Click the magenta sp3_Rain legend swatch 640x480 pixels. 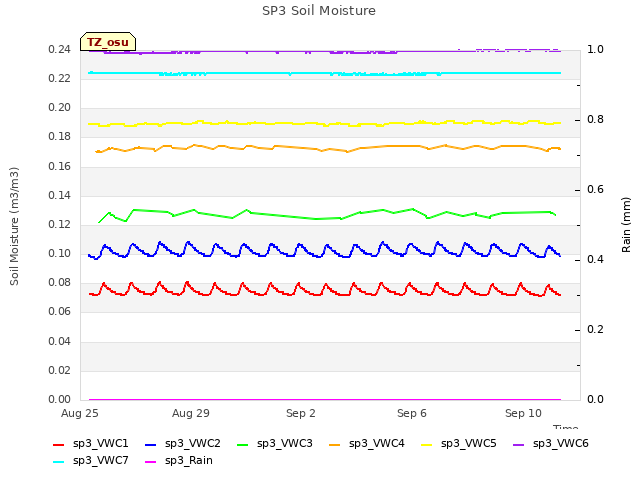[x=151, y=462]
